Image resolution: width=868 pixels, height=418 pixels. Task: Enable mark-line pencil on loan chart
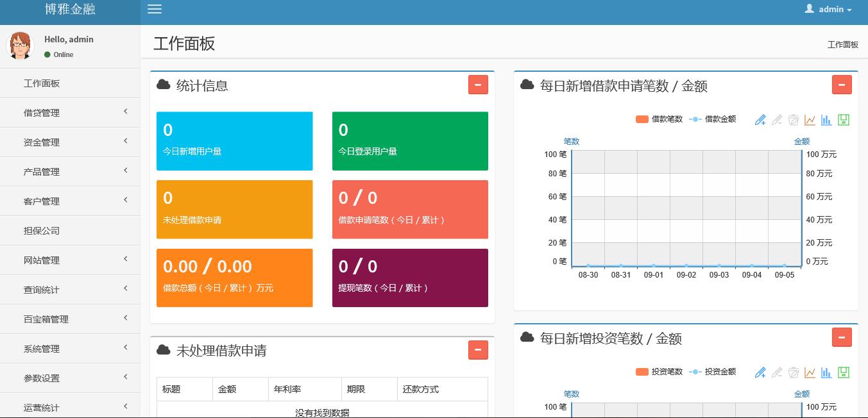(x=760, y=120)
